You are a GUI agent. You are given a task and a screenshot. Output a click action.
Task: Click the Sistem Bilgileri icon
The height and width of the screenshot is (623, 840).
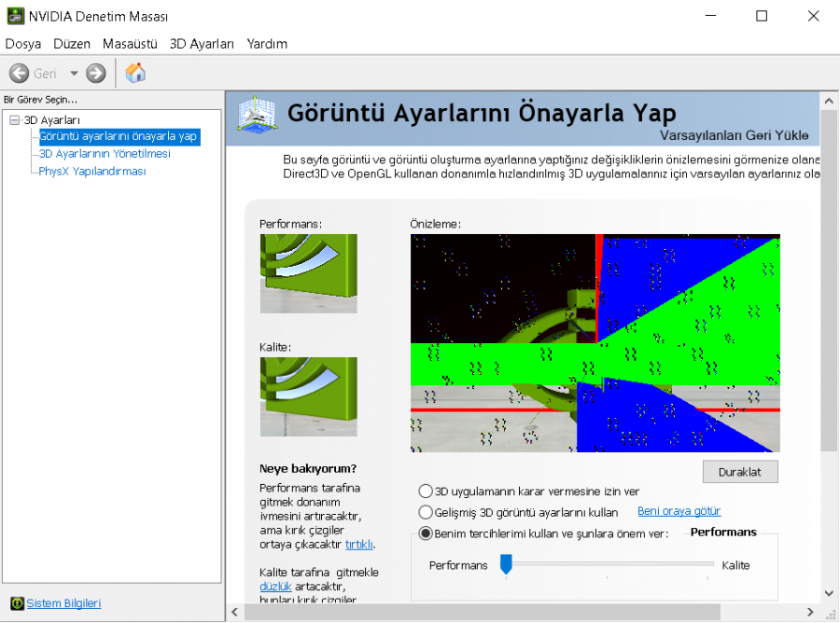coord(17,603)
